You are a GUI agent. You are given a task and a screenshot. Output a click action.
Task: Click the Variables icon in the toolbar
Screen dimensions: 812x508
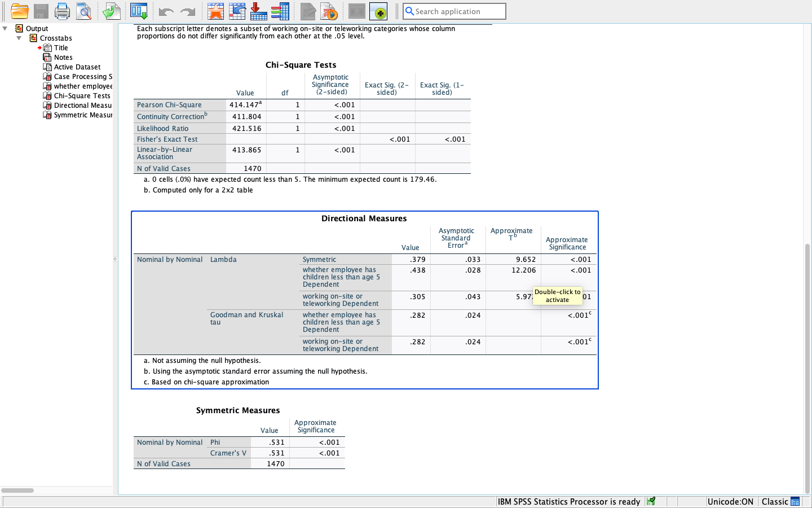point(280,11)
